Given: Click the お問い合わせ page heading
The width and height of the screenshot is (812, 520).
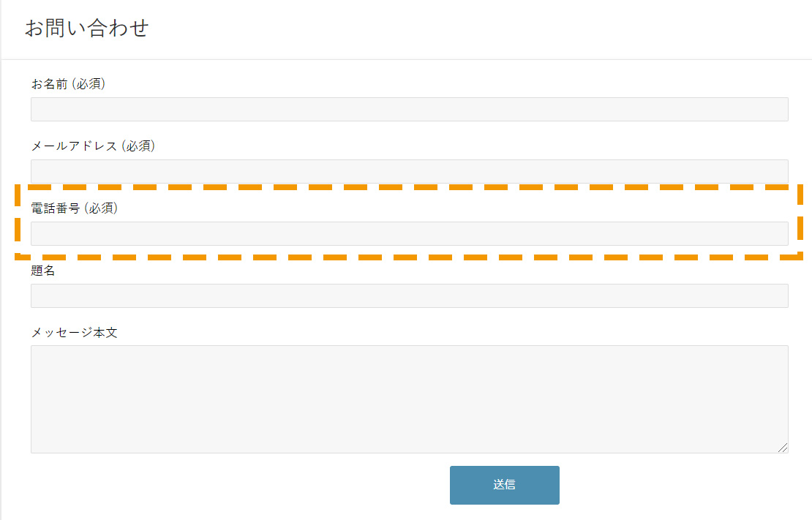Looking at the screenshot, I should (x=86, y=29).
